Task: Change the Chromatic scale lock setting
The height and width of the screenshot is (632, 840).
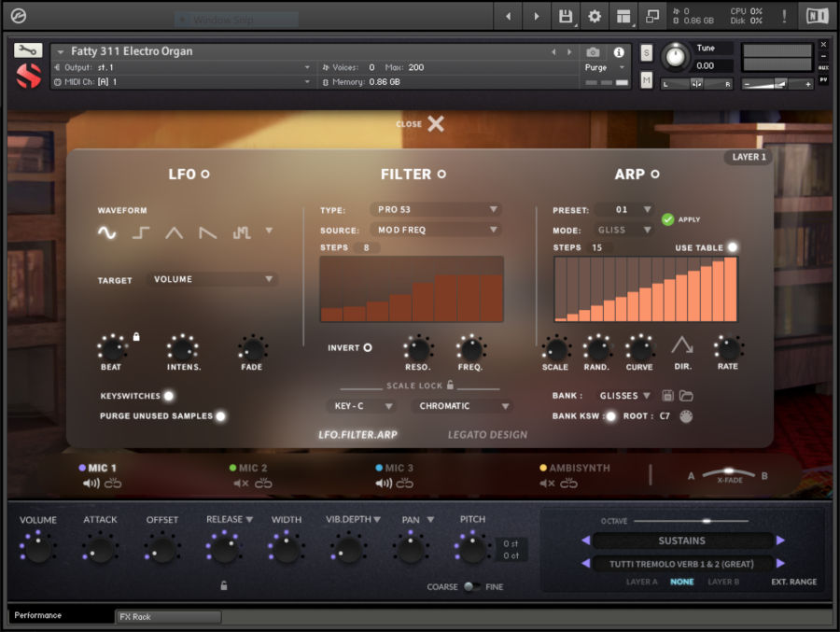Action: 461,405
